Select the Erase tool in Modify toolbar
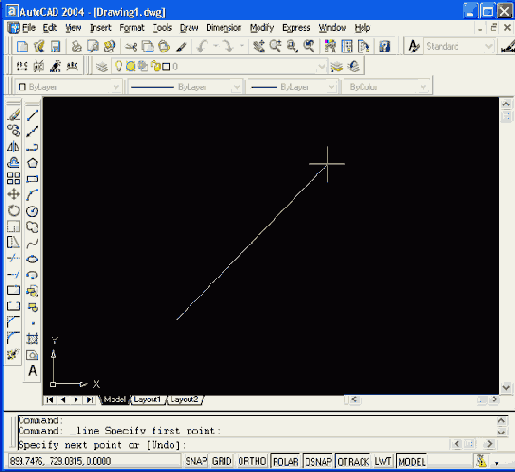The width and height of the screenshot is (515, 472). [14, 115]
